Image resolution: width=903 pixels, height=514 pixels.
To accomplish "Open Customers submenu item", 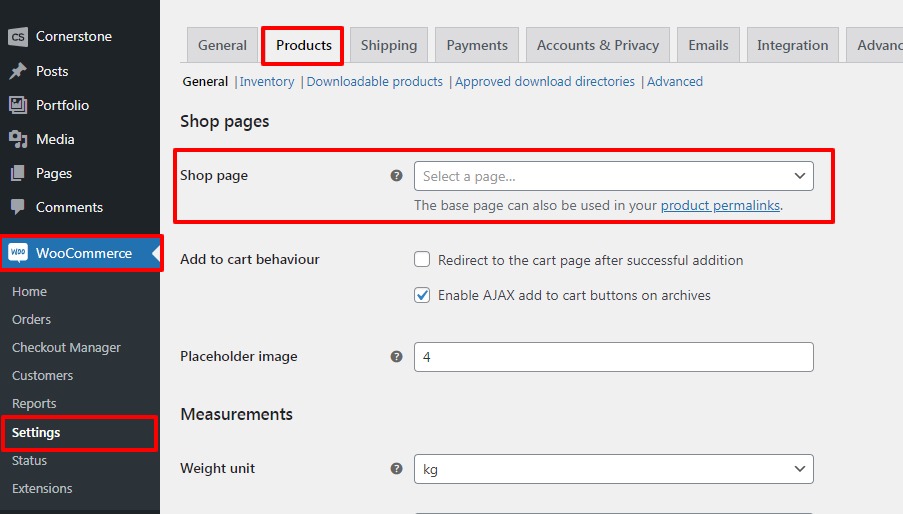I will (x=43, y=375).
